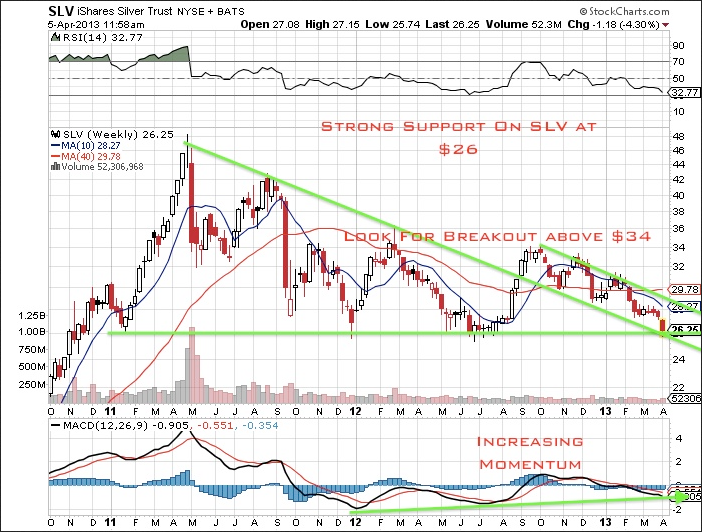Click the volume bars icon in legend
Image resolution: width=702 pixels, height=532 pixels.
(x=55, y=167)
